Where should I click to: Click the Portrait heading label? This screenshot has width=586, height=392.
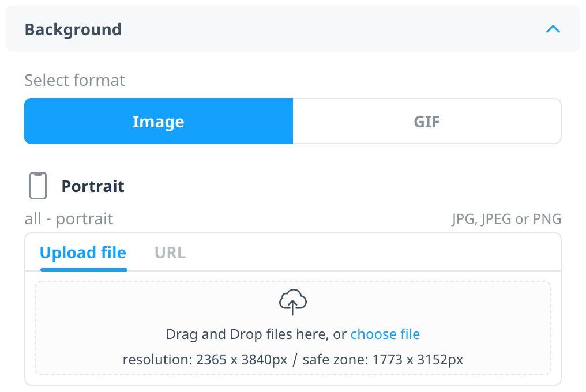pos(93,186)
